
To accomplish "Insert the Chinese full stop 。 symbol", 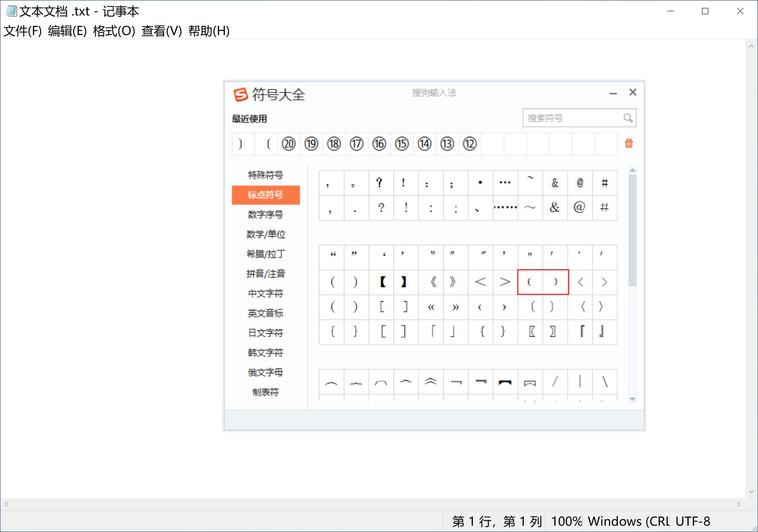I will tap(356, 183).
